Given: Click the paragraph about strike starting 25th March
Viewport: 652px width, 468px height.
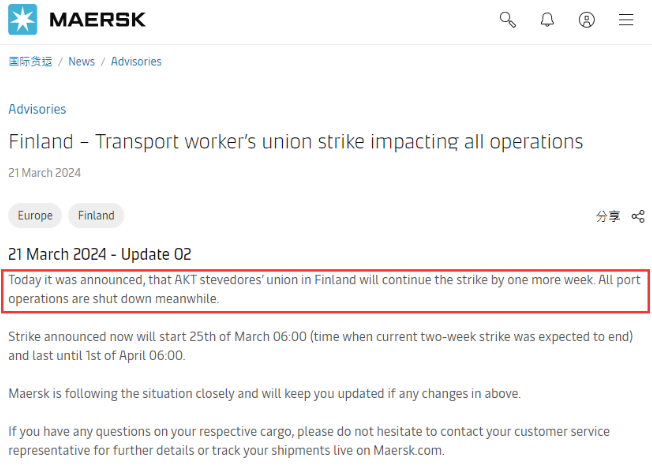Looking at the screenshot, I should 320,346.
